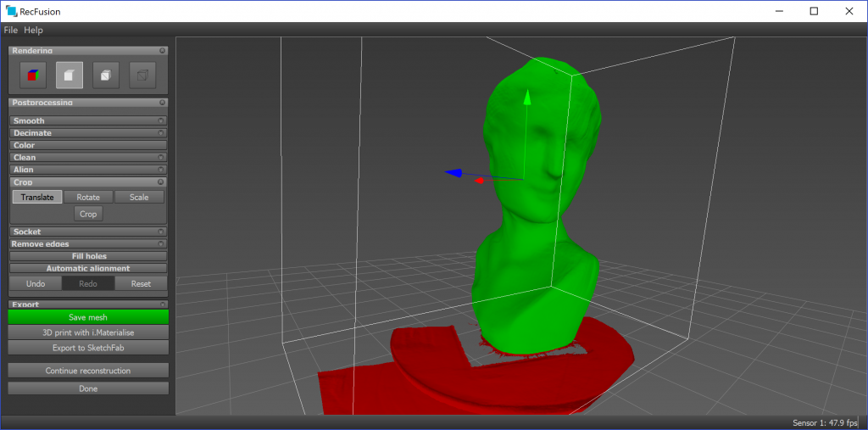The height and width of the screenshot is (430, 868).
Task: Open the File menu
Action: [x=10, y=30]
